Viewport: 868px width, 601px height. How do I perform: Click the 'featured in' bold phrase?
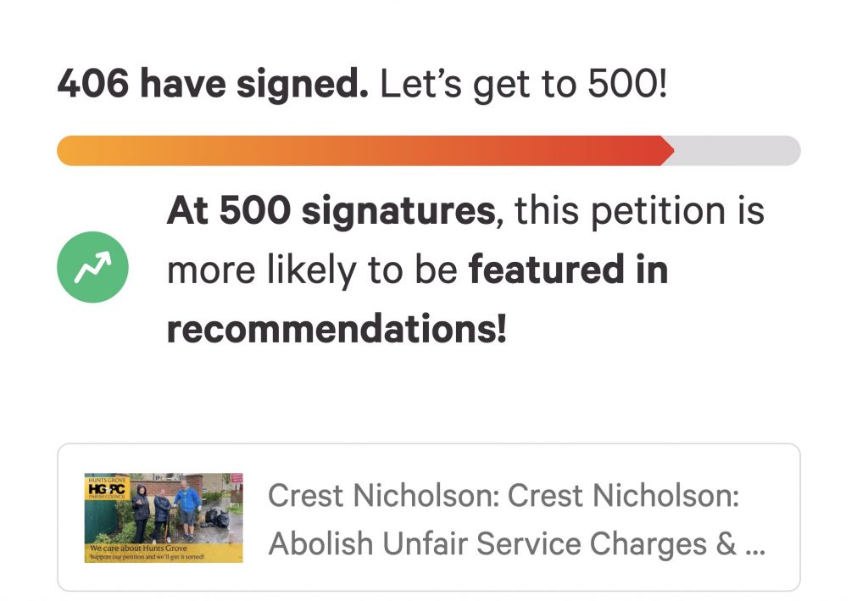(569, 270)
